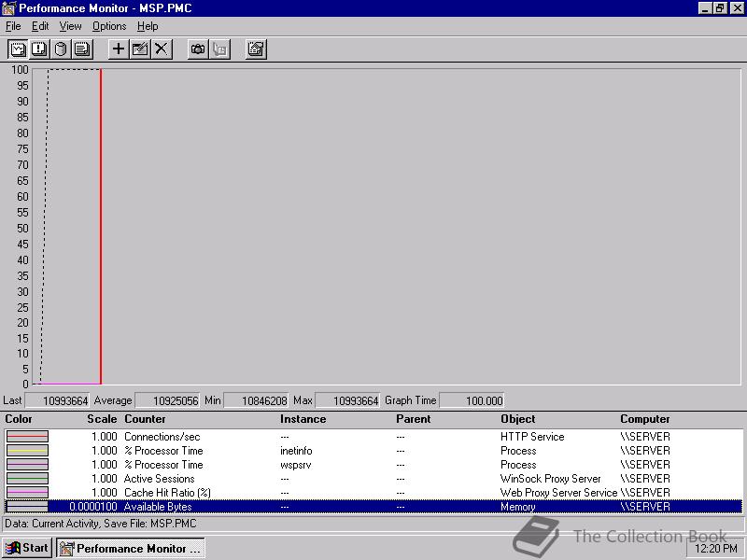Viewport: 747px width, 560px height.
Task: Click Performance Monitor title bar icon
Action: (8, 8)
